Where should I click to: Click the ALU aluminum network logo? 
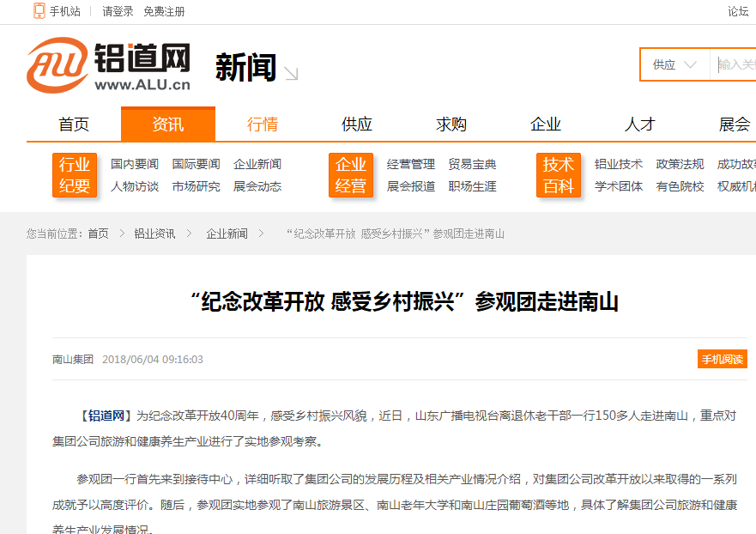coord(108,65)
